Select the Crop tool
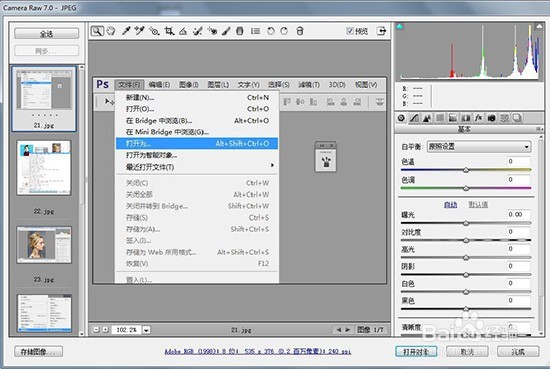The width and height of the screenshot is (550, 369). click(x=169, y=31)
